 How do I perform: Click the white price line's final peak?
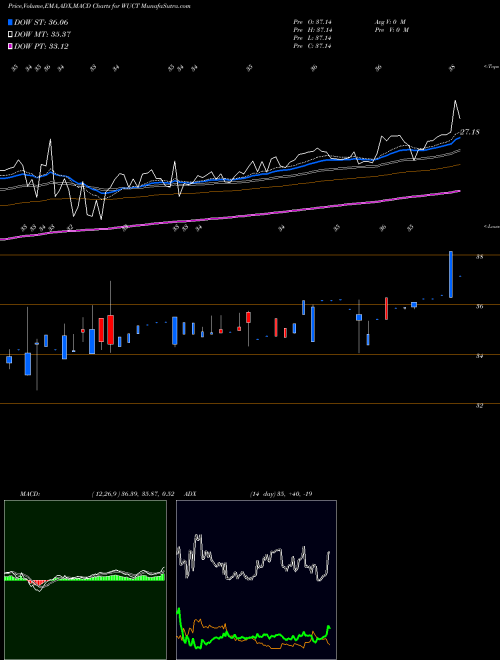(x=455, y=101)
